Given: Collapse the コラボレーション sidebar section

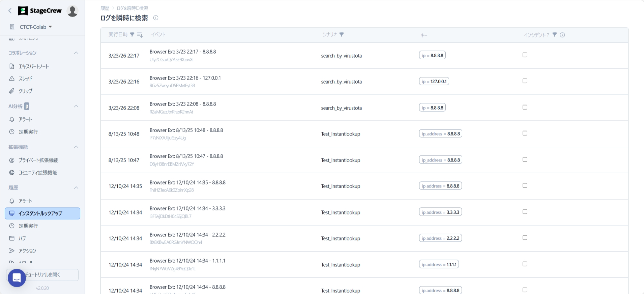Looking at the screenshot, I should pos(76,53).
